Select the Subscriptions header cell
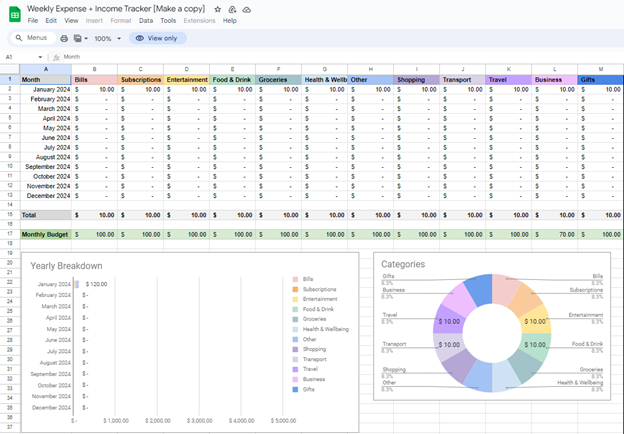 pos(140,80)
